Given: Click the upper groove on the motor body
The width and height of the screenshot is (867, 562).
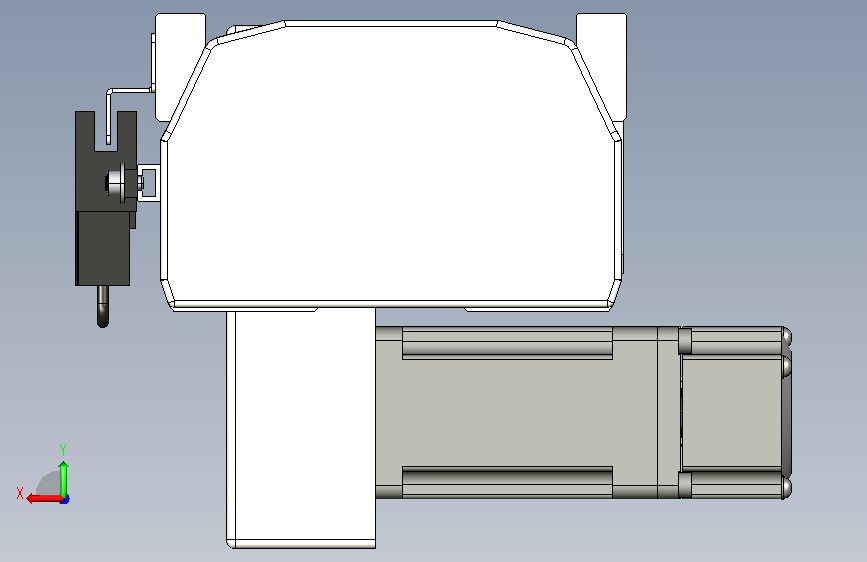Looking at the screenshot, I should coord(507,343).
